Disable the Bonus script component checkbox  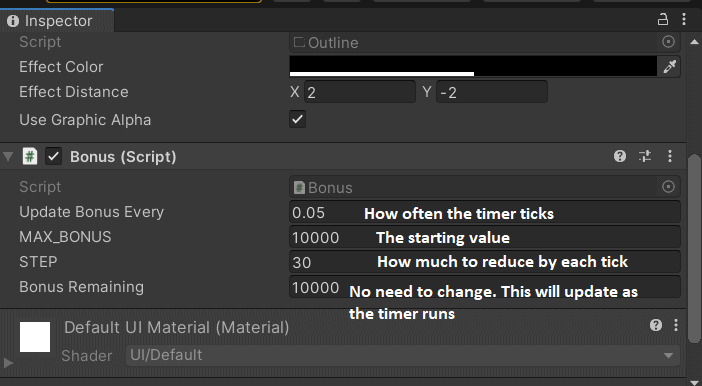tap(53, 157)
